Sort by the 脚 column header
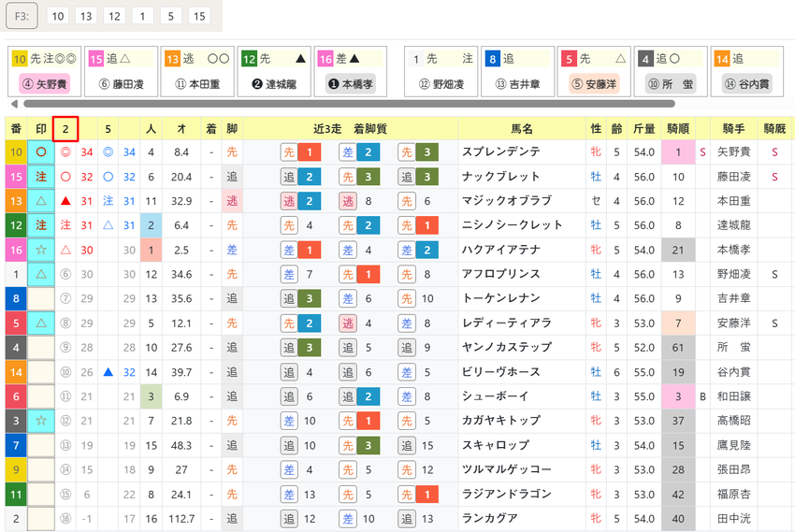Screen dimensions: 795x532 (232, 129)
